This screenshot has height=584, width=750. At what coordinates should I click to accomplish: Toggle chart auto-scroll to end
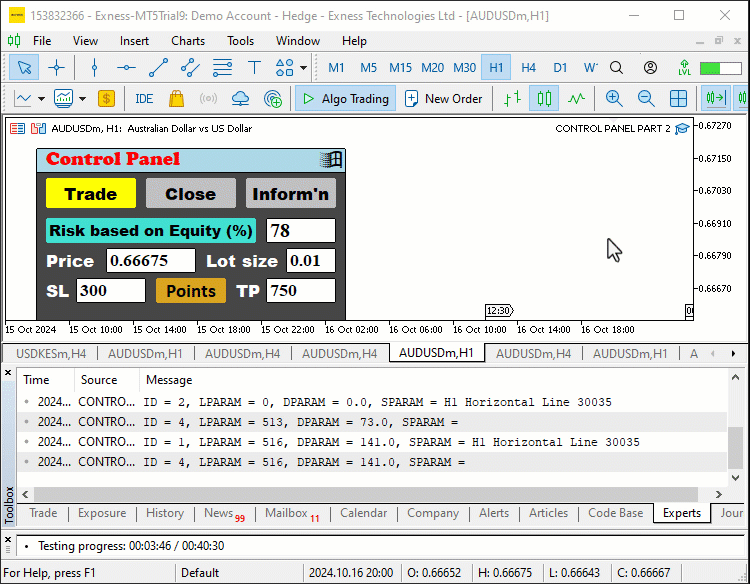click(x=715, y=99)
